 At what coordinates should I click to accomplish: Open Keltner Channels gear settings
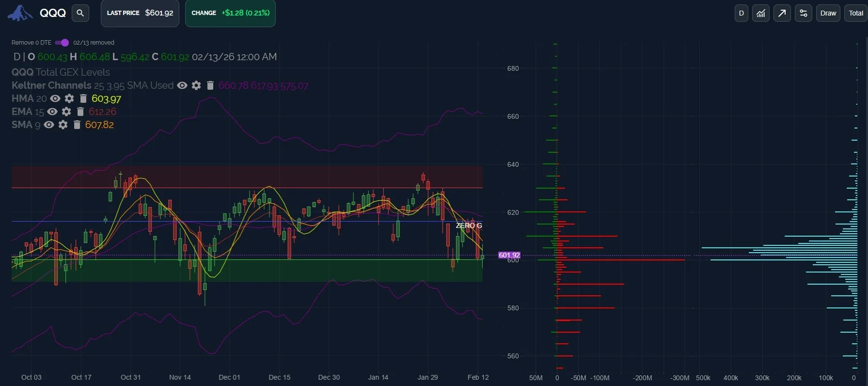(196, 85)
